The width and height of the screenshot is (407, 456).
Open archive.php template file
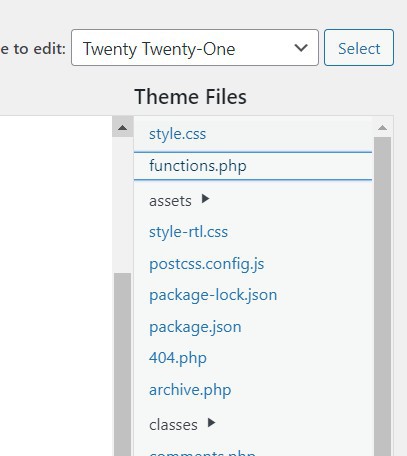pos(190,390)
